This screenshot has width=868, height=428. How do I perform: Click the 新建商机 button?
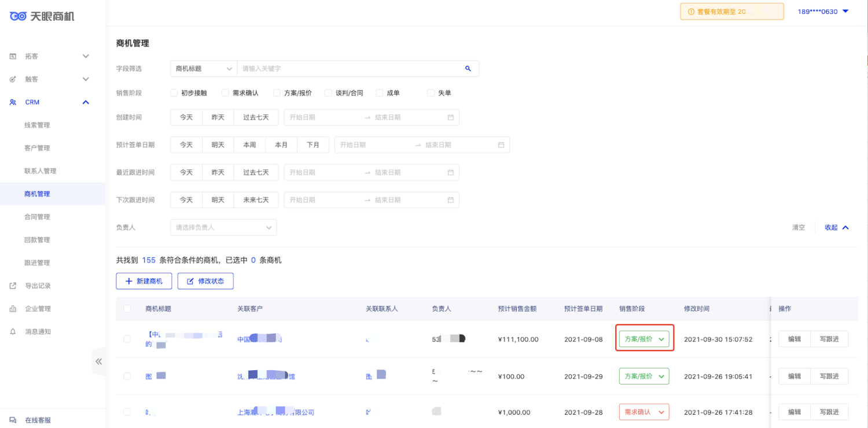(144, 281)
